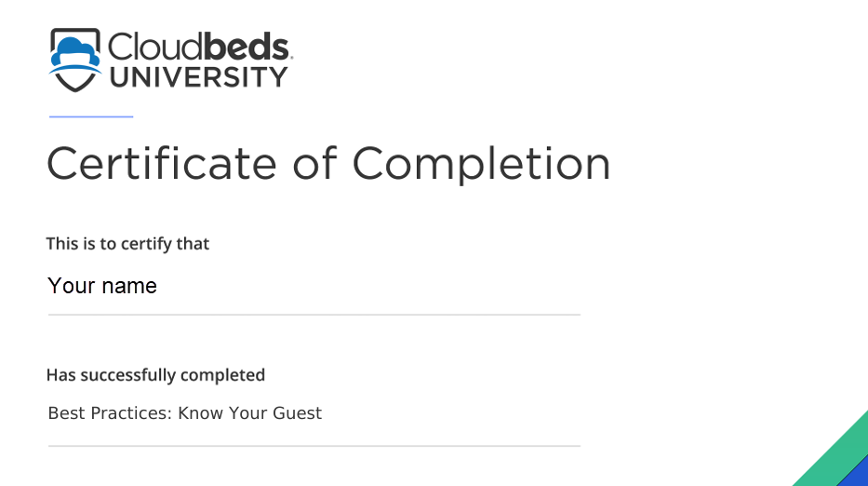Select the "This is to certify that" label
The height and width of the screenshot is (486, 868).
(127, 244)
